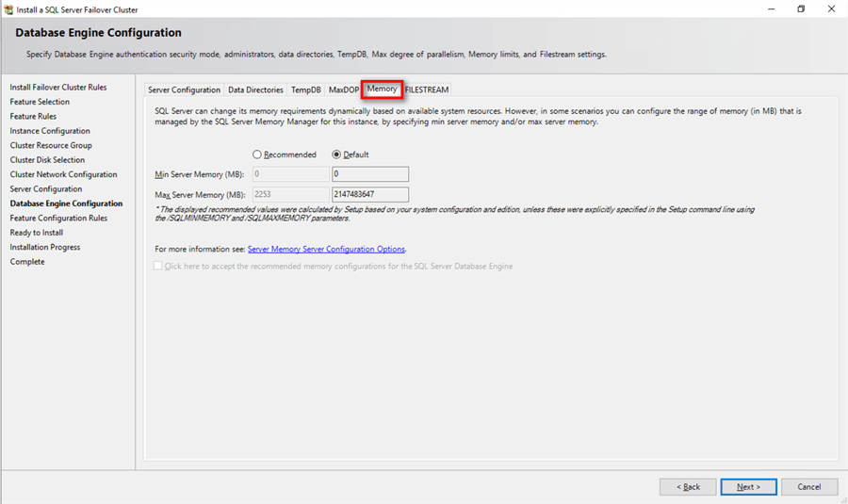Select the Instance Configuration step

click(x=50, y=131)
